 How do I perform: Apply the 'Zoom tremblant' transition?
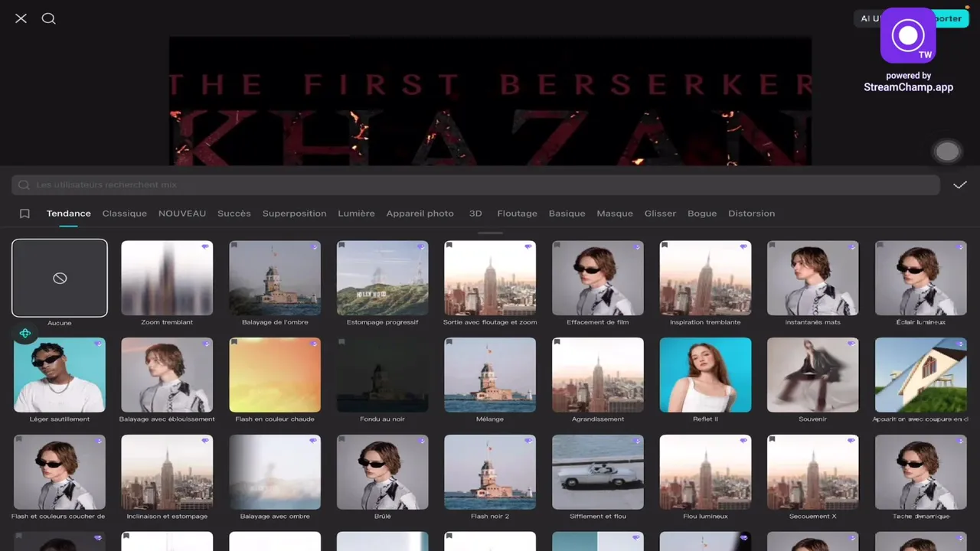pos(167,278)
